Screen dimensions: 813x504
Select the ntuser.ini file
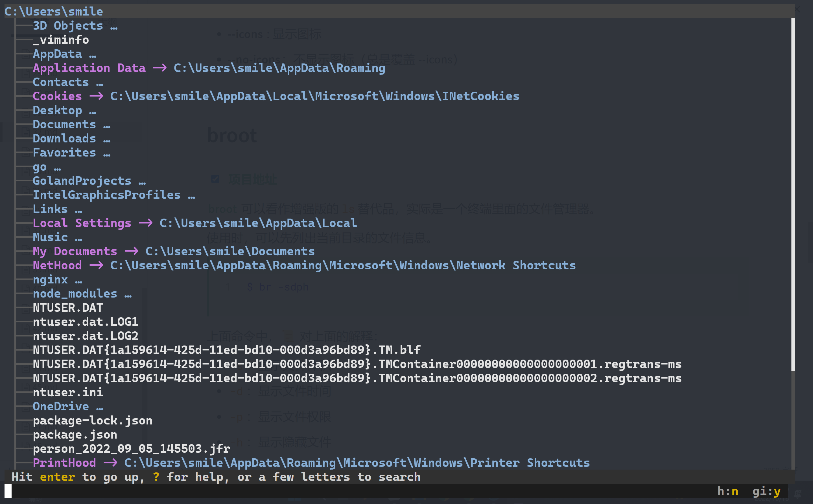point(68,392)
